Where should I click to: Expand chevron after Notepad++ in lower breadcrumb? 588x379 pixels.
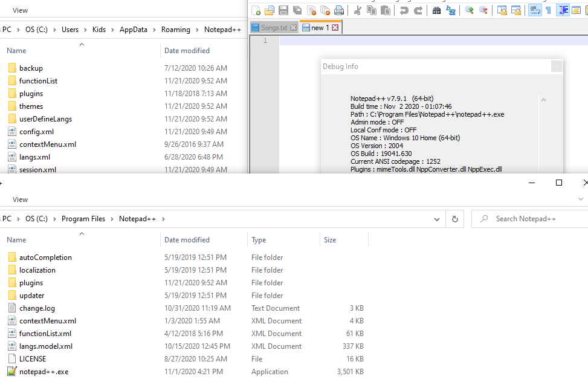(x=163, y=219)
